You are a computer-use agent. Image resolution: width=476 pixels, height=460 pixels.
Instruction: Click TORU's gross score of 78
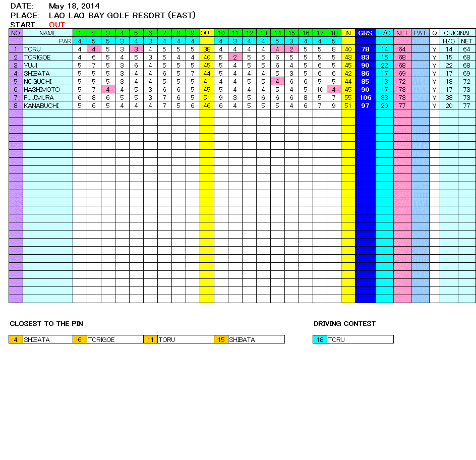[365, 49]
